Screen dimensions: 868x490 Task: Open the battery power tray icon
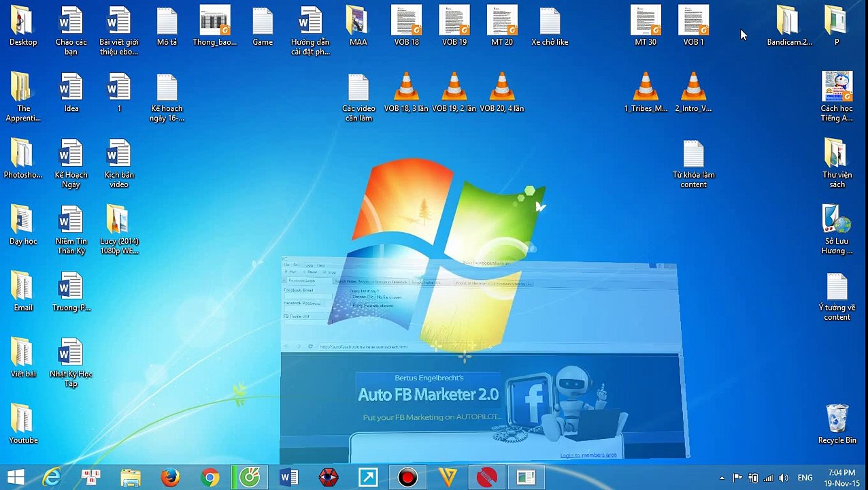pyautogui.click(x=753, y=478)
